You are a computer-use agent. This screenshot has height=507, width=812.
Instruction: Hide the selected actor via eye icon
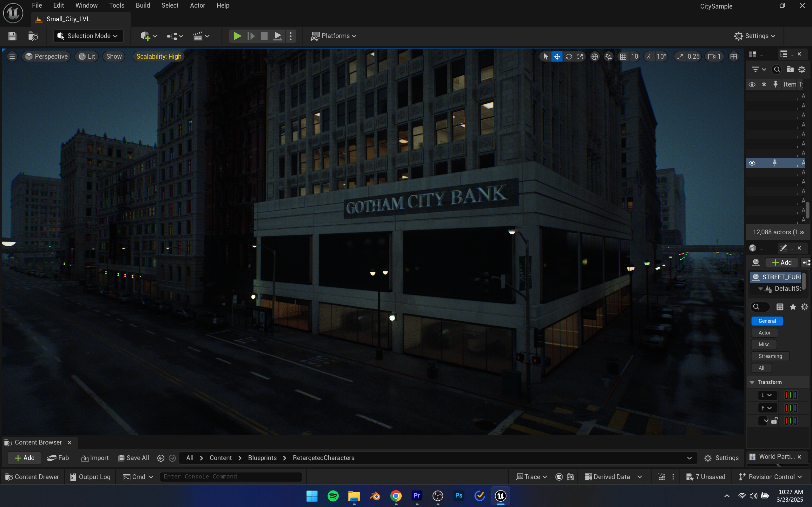[x=752, y=163]
